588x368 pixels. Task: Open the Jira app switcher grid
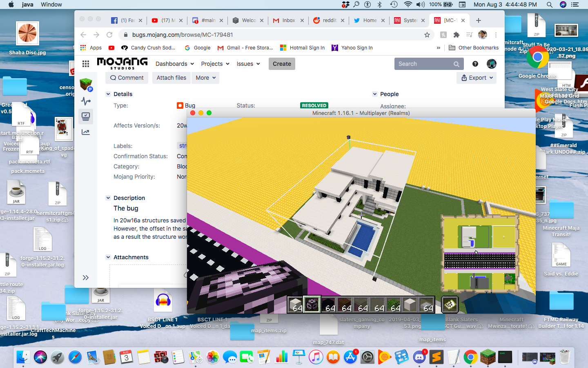[86, 64]
